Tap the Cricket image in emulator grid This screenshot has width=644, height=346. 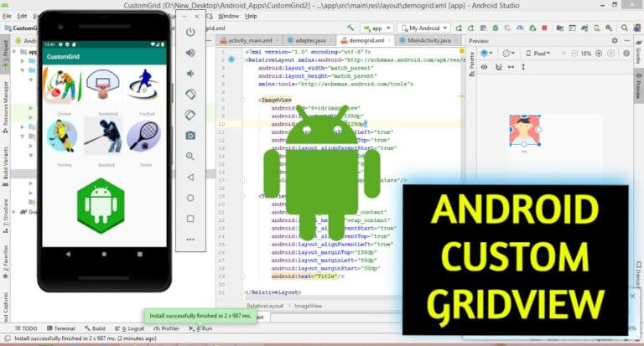coord(63,85)
